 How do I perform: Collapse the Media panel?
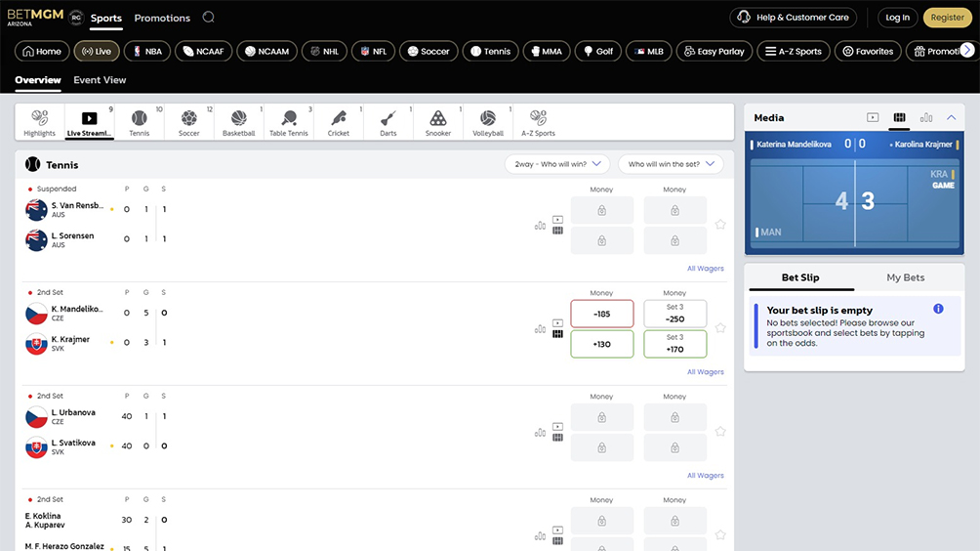point(952,118)
